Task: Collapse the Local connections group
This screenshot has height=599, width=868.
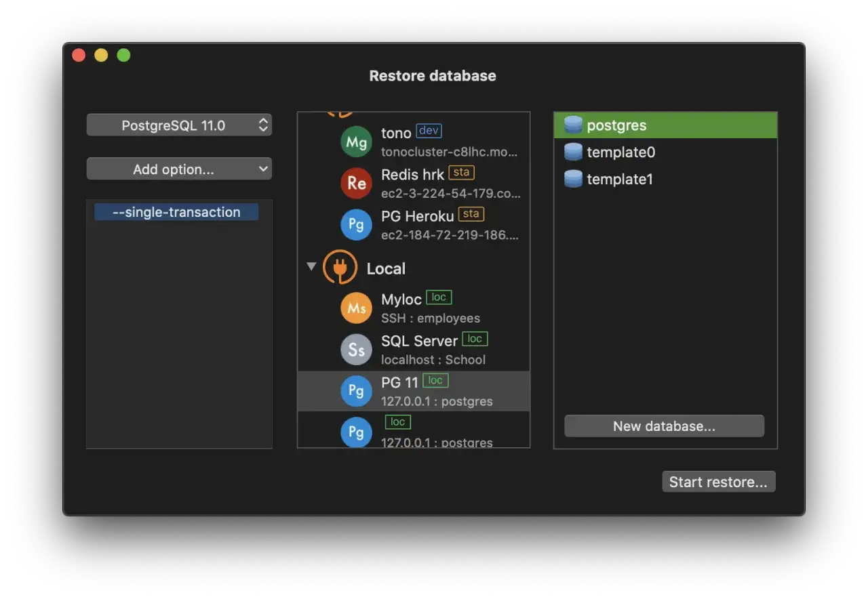Action: coord(311,267)
